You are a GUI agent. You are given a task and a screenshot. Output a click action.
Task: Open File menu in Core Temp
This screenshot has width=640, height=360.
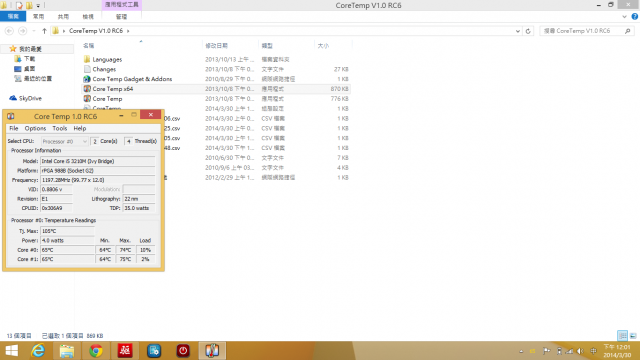13,128
